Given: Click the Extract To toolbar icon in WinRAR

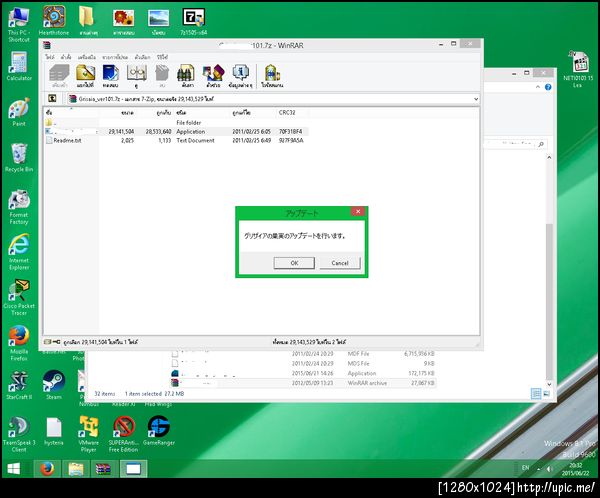Looking at the screenshot, I should pyautogui.click(x=85, y=76).
